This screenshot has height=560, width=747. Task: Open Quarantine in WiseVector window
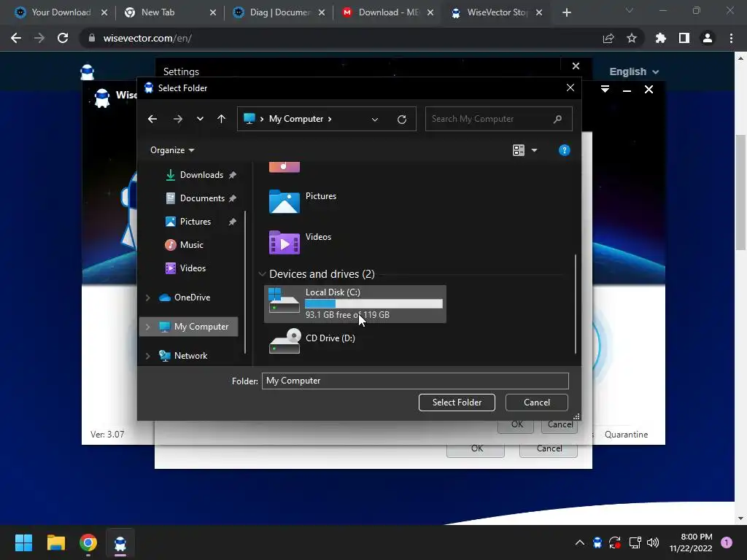point(626,435)
